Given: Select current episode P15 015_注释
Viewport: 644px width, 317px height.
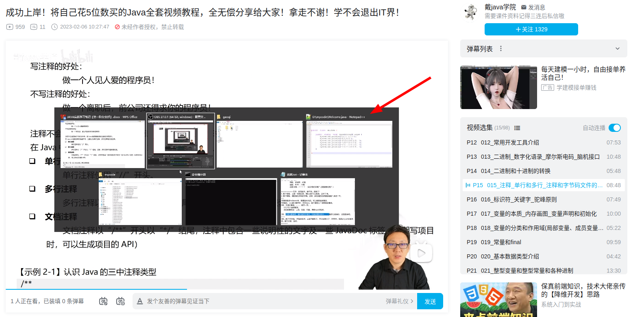Looking at the screenshot, I should [x=544, y=185].
